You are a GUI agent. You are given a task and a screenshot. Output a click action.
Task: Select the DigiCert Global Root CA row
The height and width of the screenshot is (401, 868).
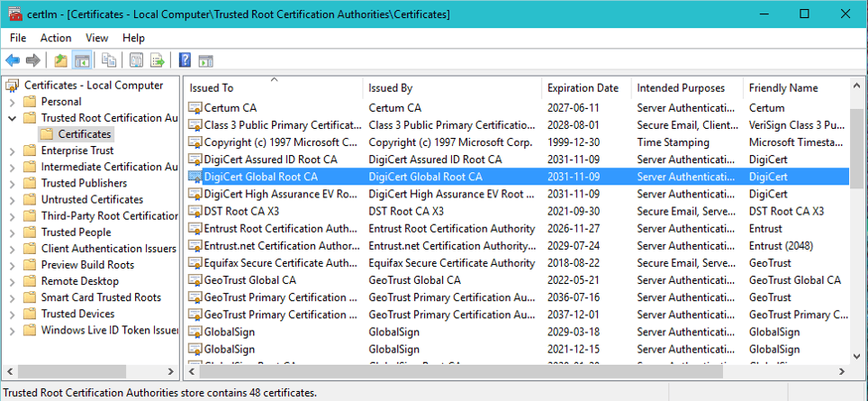point(517,177)
